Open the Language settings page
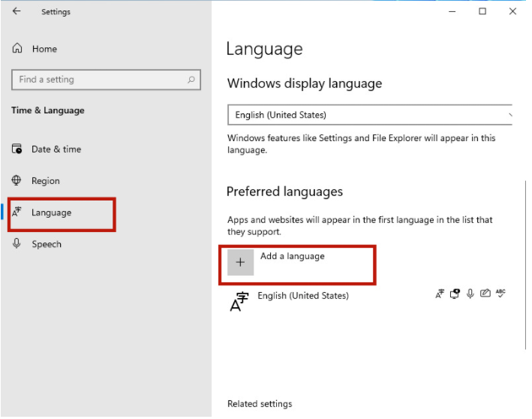The width and height of the screenshot is (532, 419). pos(51,213)
